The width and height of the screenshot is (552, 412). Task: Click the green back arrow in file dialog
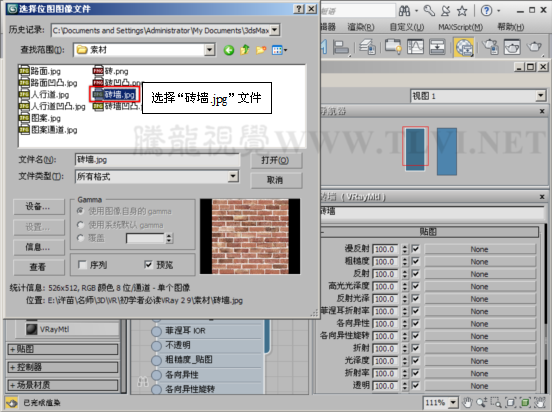(x=229, y=50)
